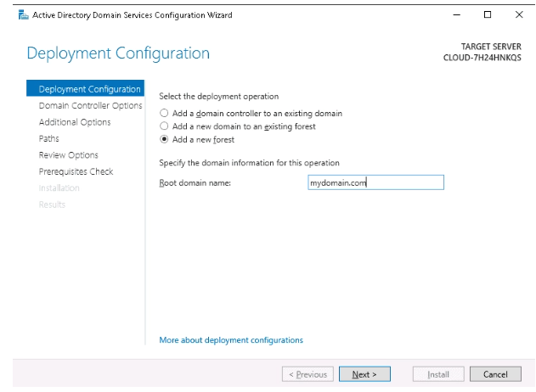Click the AD DS wizard title bar icon
Viewport: 536px width, 392px height.
tap(23, 15)
